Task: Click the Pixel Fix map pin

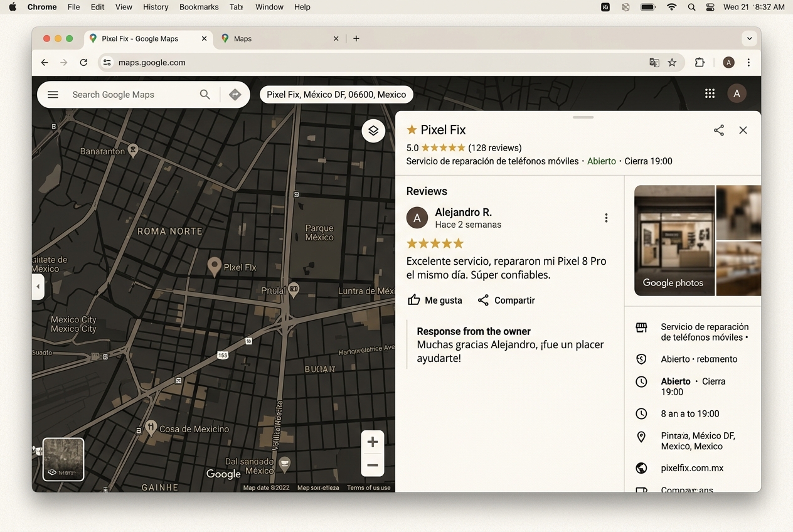Action: pos(215,267)
